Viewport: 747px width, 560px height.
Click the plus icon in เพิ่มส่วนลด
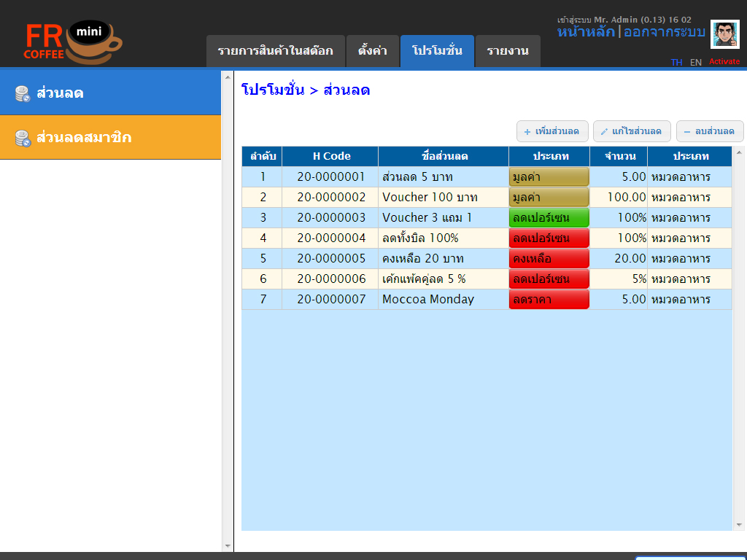coord(527,132)
